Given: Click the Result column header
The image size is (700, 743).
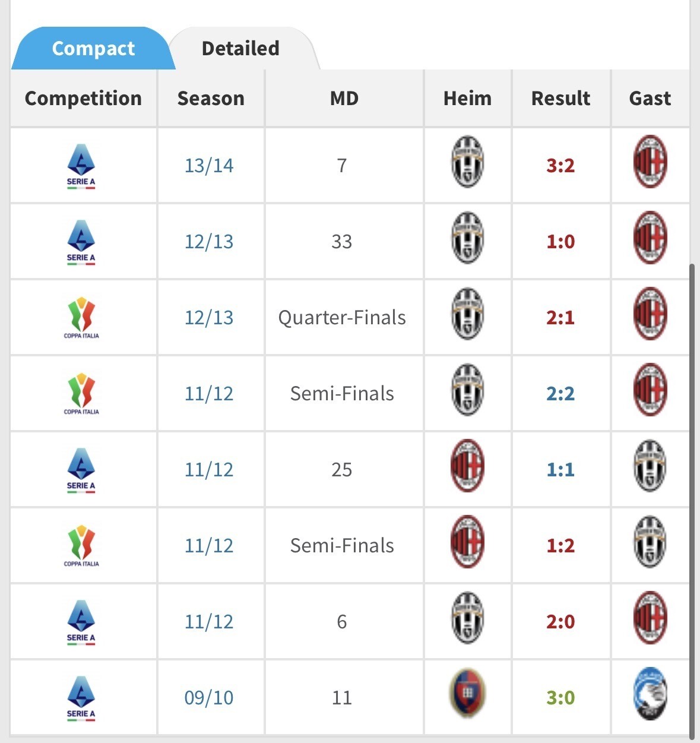Looking at the screenshot, I should point(560,98).
